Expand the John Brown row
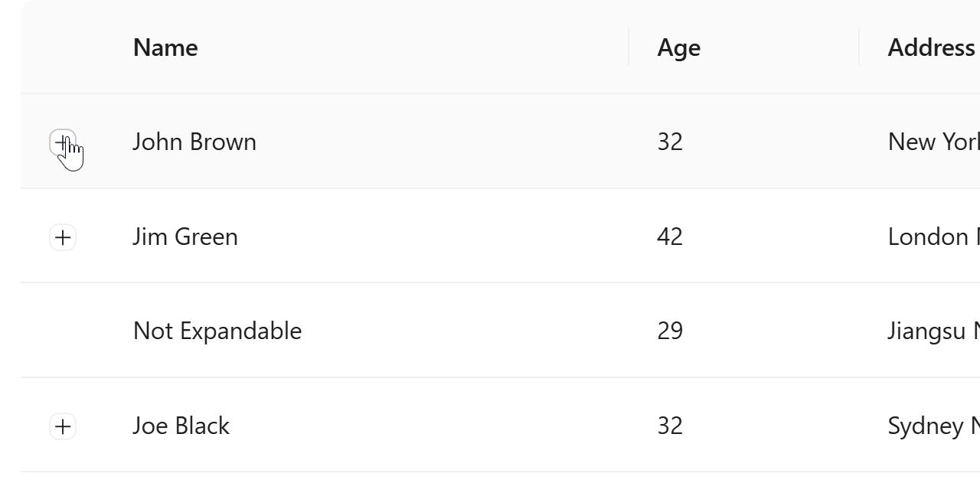 63,142
